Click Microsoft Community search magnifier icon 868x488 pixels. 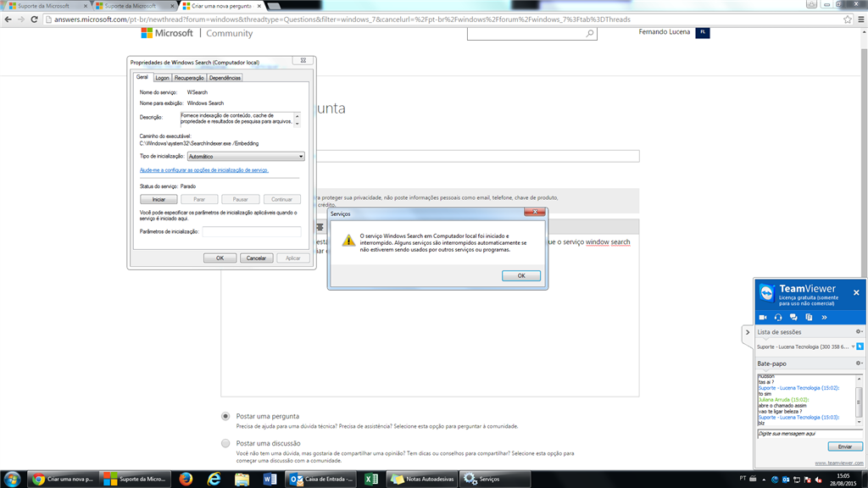[590, 34]
